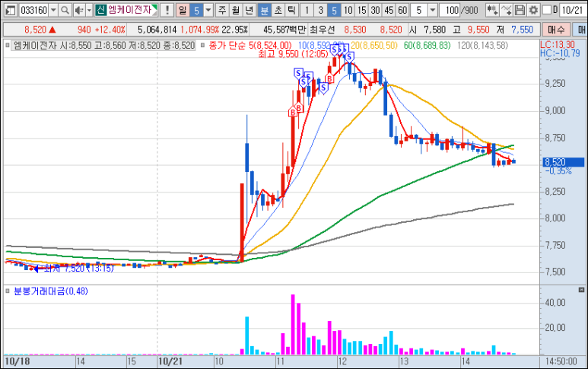
Task: Click the trading volume 5,064,814 value
Action: (157, 29)
